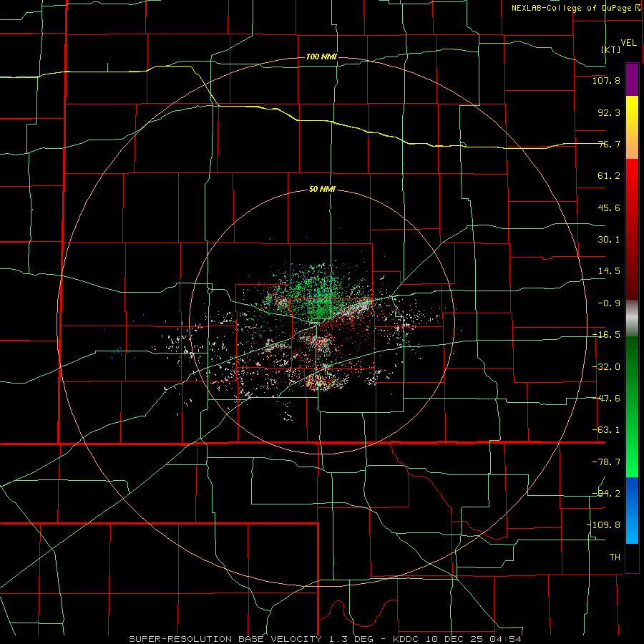
Task: Click the 61.2 velocity scale value
Action: tap(609, 176)
